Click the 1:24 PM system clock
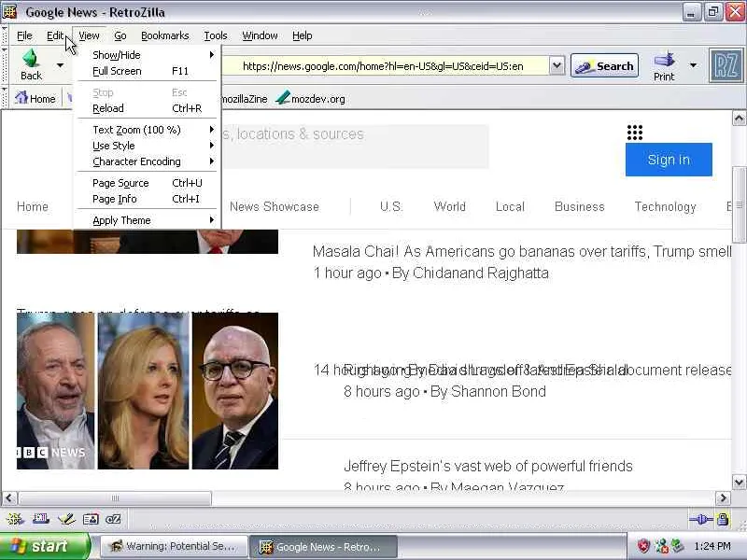 point(712,546)
